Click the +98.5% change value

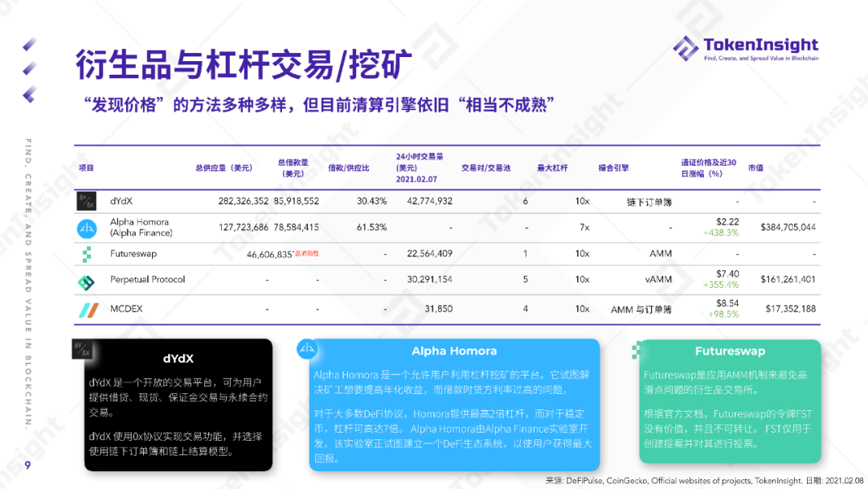click(x=723, y=314)
